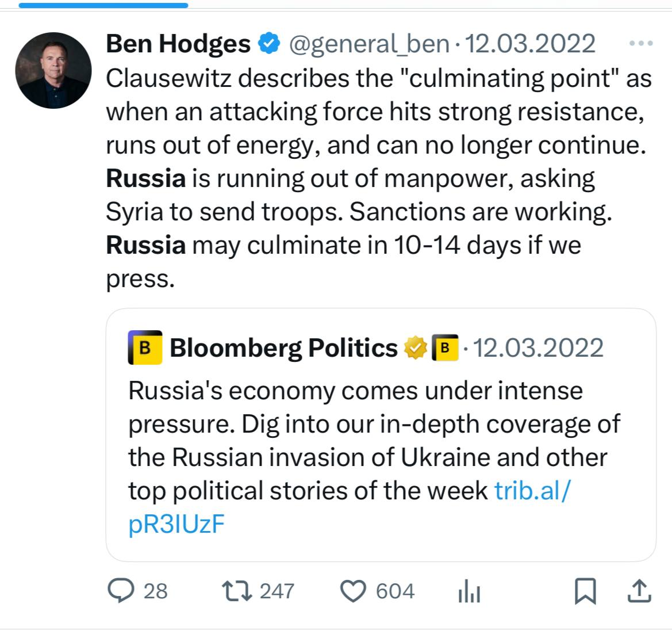This screenshot has width=672, height=638.
Task: Open the @general_ben handle link
Action: click(x=368, y=44)
